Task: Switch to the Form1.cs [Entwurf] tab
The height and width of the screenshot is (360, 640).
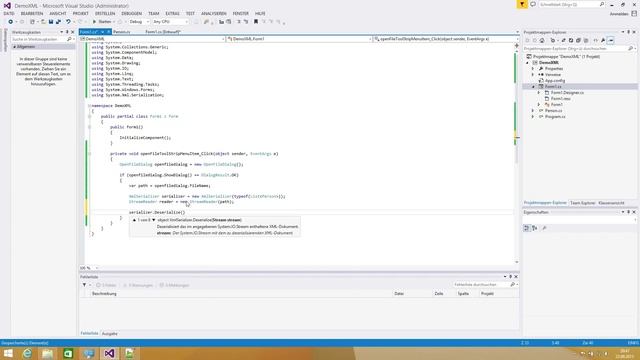Action: point(163,32)
